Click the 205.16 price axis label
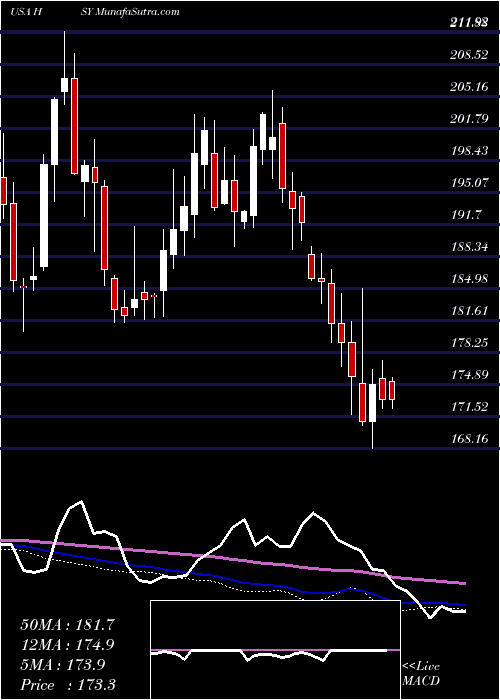Image resolution: width=500 pixels, height=700 pixels. [469, 87]
